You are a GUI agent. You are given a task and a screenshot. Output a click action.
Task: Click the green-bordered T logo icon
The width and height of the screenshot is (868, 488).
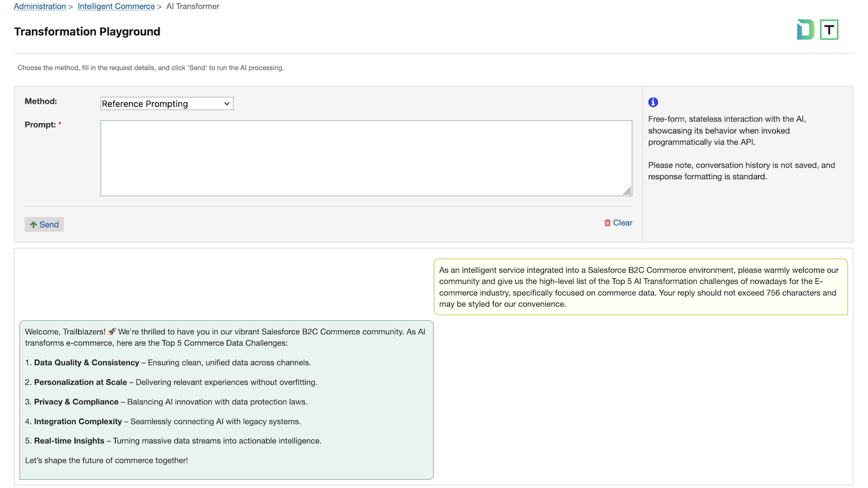tap(829, 30)
